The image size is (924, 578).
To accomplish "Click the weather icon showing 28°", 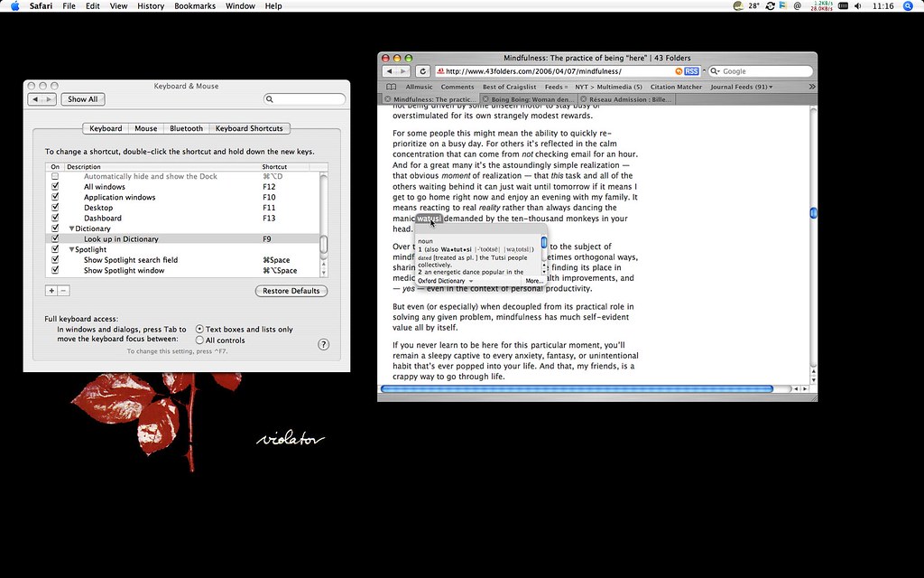I will point(738,6).
